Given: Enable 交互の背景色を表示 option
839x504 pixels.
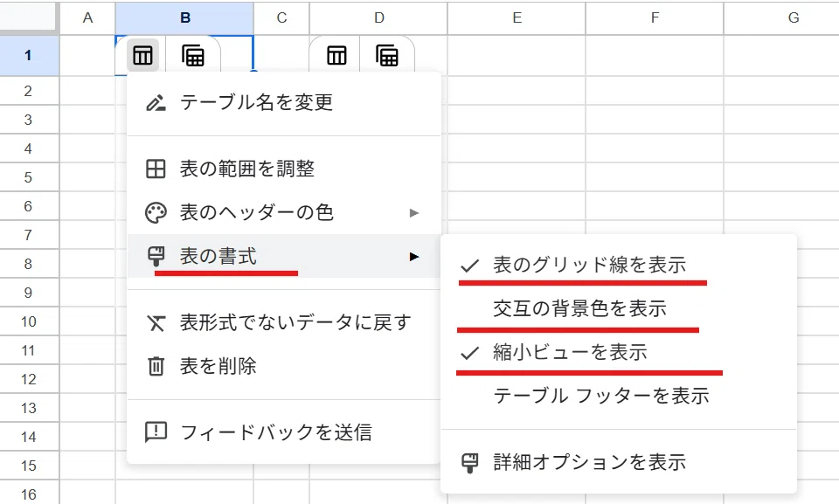Looking at the screenshot, I should point(619,308).
